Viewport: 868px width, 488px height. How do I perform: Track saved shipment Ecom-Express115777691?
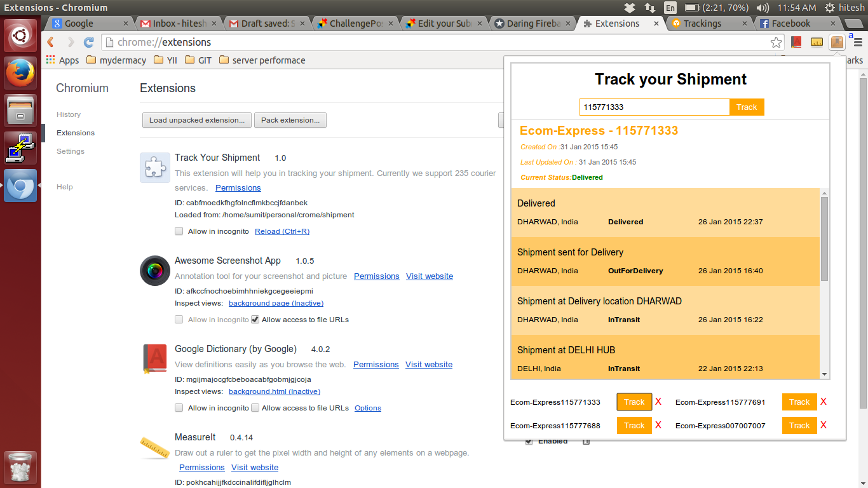(x=799, y=402)
